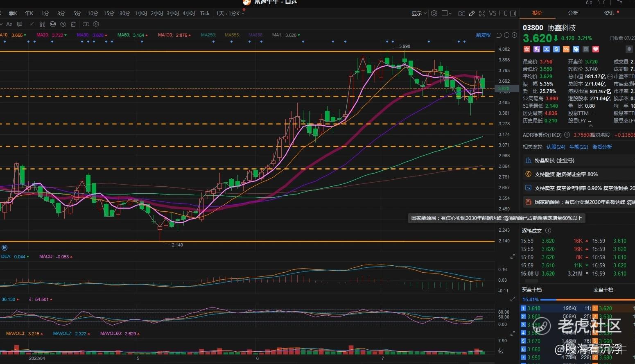This screenshot has width=635, height=364.
Task: Toggle the overlay comparison pill icon
Action: coord(86,24)
